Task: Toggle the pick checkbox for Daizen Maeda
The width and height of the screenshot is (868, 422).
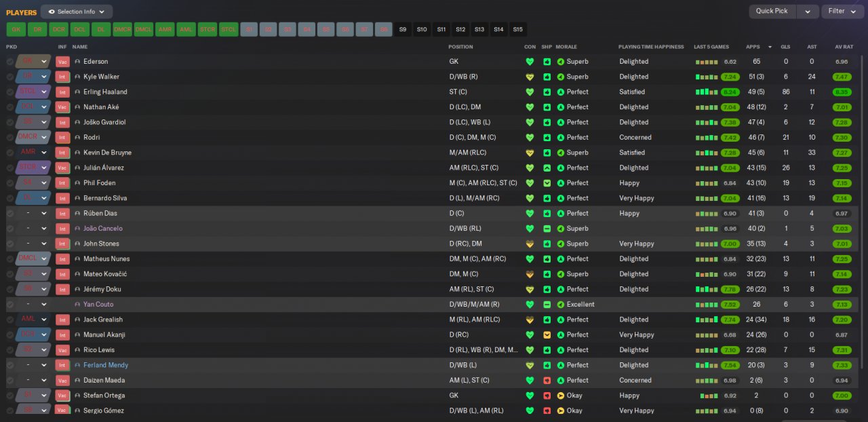Action: (x=10, y=381)
